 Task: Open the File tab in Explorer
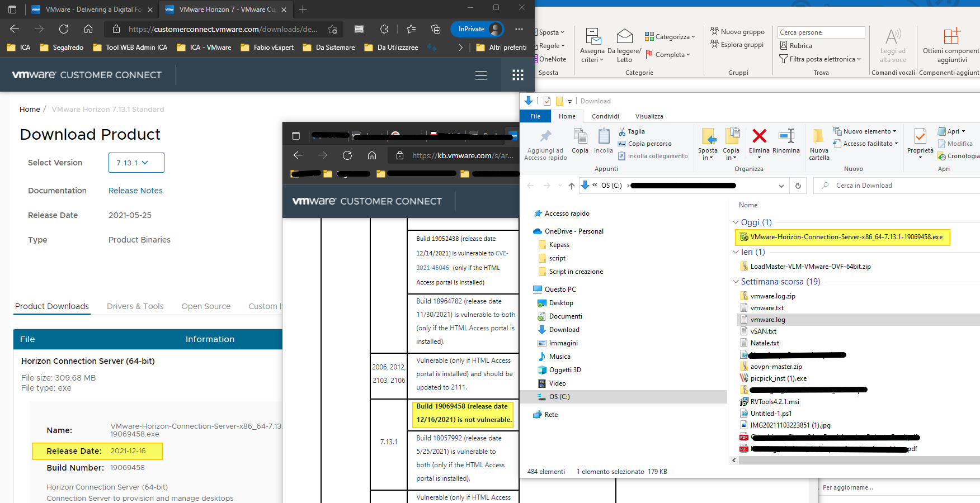click(x=535, y=116)
